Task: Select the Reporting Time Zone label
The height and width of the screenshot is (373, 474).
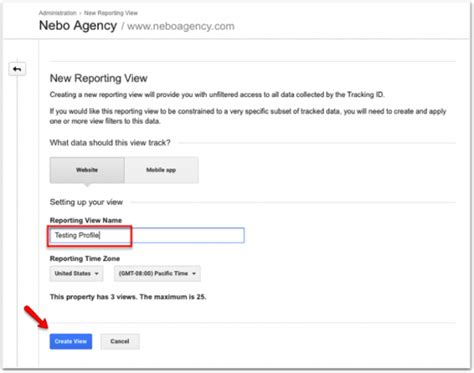Action: pyautogui.click(x=85, y=259)
